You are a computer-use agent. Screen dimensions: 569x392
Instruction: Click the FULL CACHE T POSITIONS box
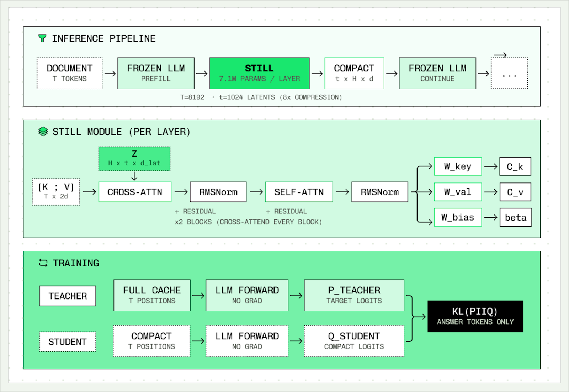[152, 295]
